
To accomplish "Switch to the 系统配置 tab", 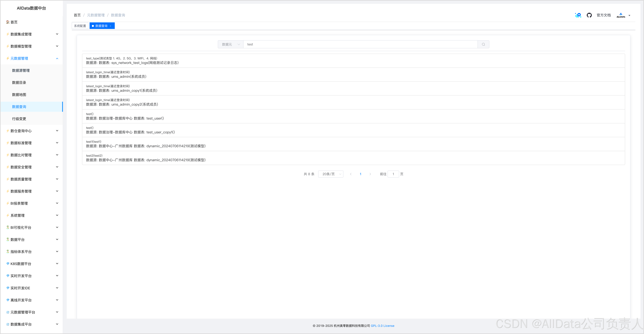I will pyautogui.click(x=80, y=26).
